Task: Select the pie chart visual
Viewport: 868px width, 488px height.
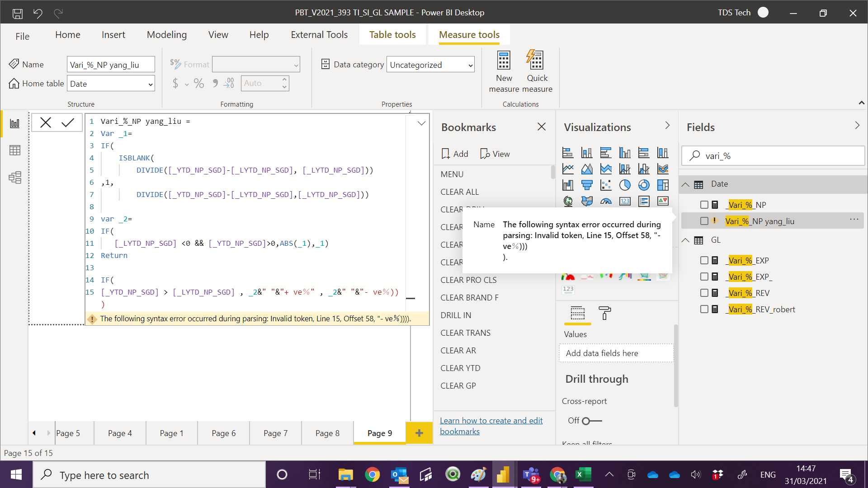Action: click(625, 185)
